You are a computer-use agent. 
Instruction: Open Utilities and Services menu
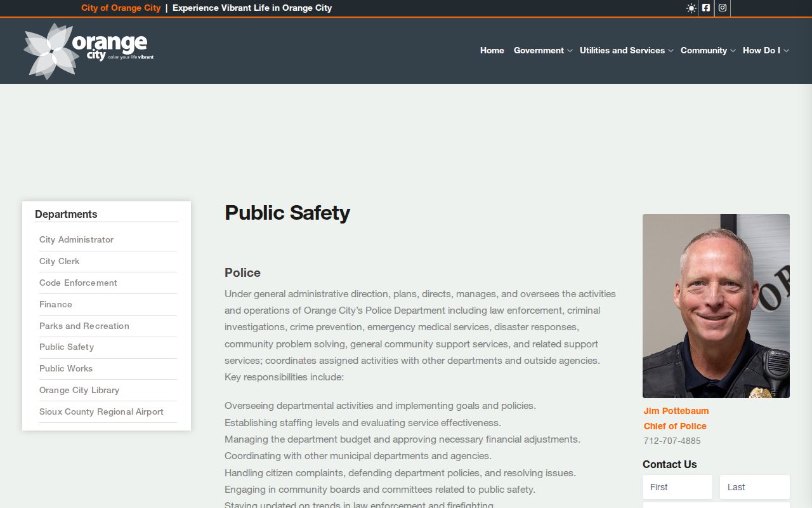[622, 50]
